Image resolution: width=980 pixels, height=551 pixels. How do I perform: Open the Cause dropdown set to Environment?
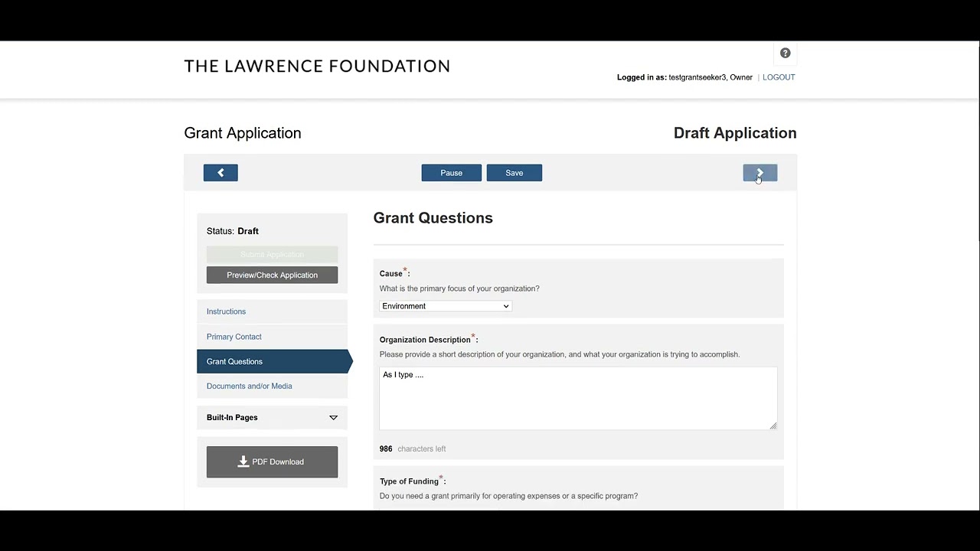pyautogui.click(x=445, y=306)
